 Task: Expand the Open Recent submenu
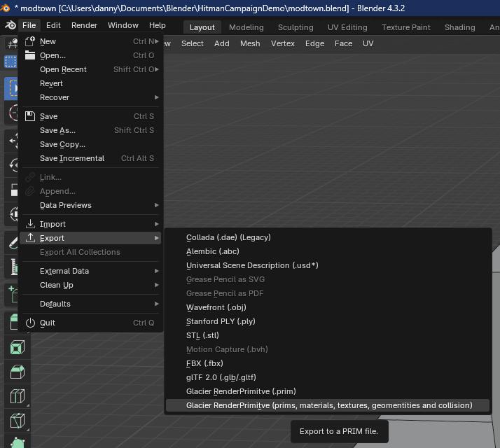tap(91, 69)
